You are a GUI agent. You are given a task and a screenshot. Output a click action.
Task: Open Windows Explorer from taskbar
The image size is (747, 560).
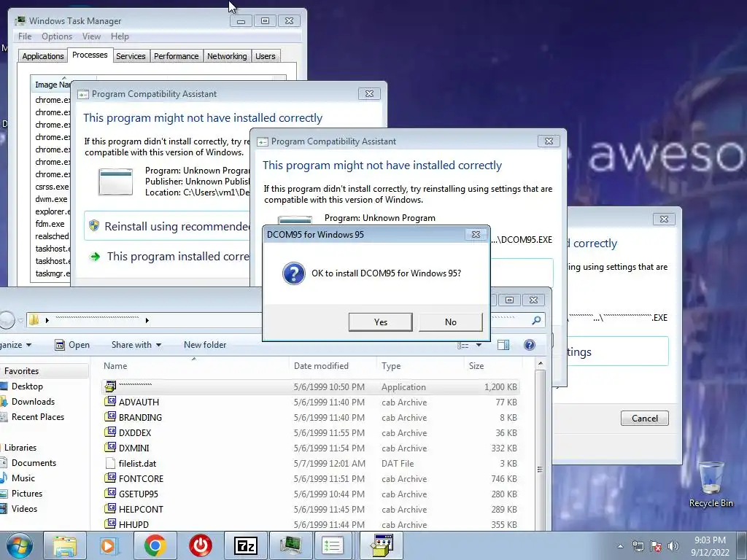[x=65, y=545]
